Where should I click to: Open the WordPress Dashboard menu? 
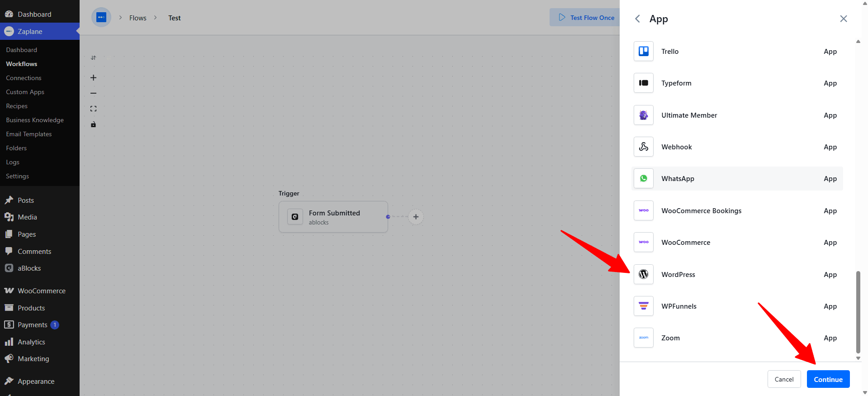(x=40, y=14)
